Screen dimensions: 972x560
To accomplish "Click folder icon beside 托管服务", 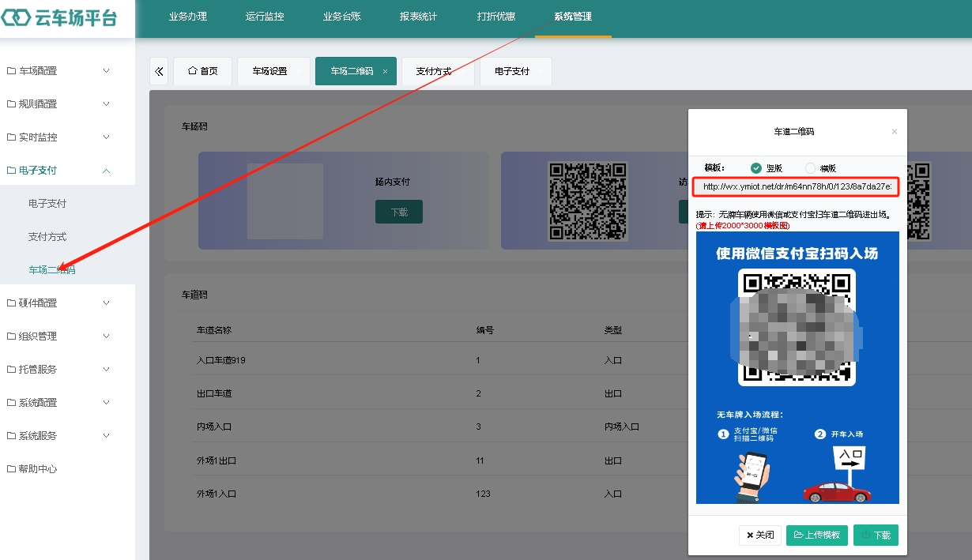I will (x=11, y=370).
